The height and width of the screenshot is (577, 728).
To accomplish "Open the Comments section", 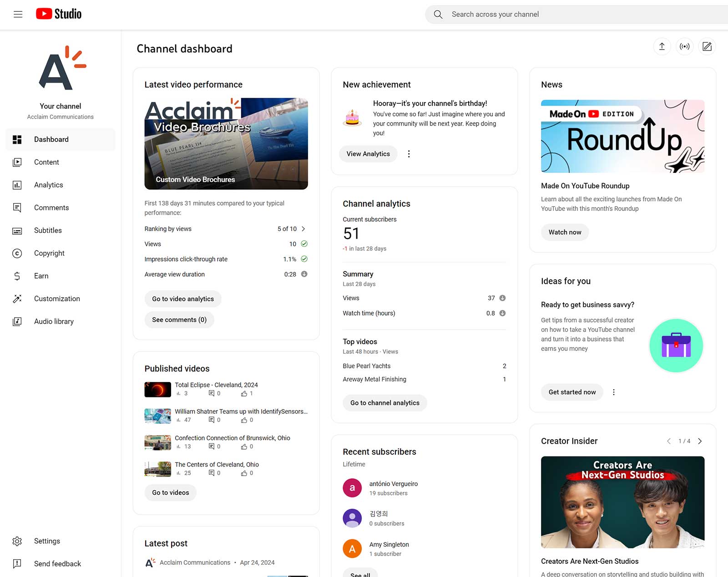I will pos(61,208).
